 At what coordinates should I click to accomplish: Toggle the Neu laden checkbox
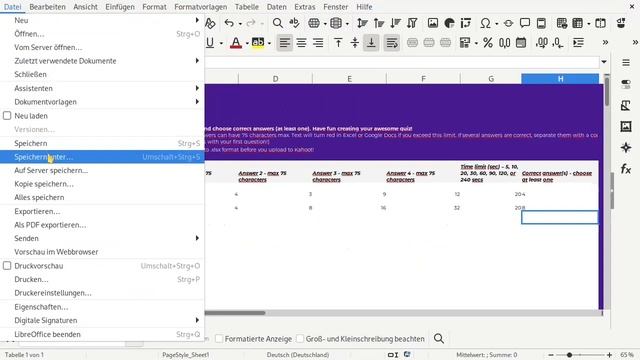click(7, 116)
